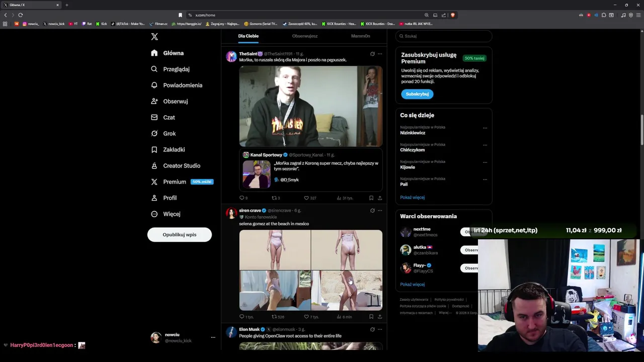The image size is (644, 362).
Task: Open account menu dots beside nowciu
Action: point(213,337)
